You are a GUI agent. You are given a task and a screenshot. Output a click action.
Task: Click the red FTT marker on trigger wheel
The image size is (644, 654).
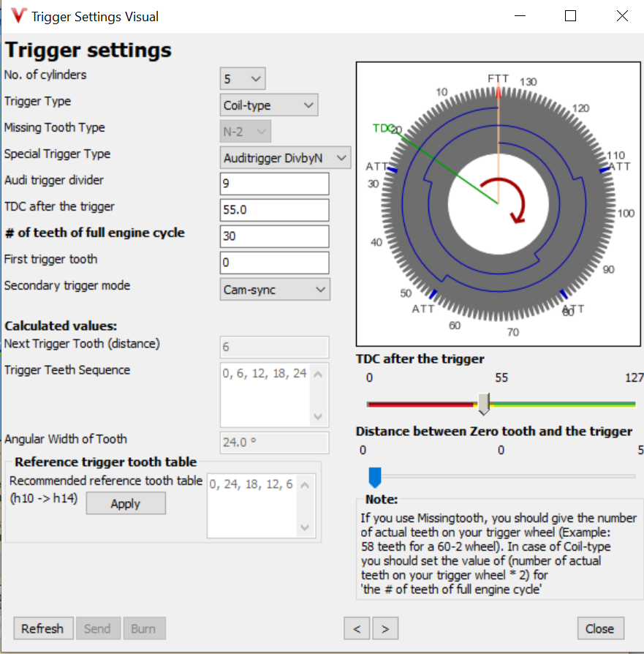pyautogui.click(x=499, y=92)
